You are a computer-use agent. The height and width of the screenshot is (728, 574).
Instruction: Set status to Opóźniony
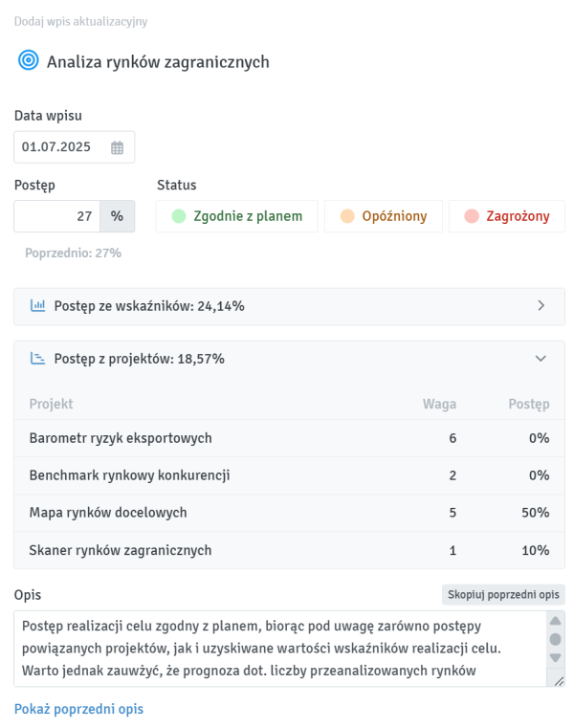(x=383, y=216)
